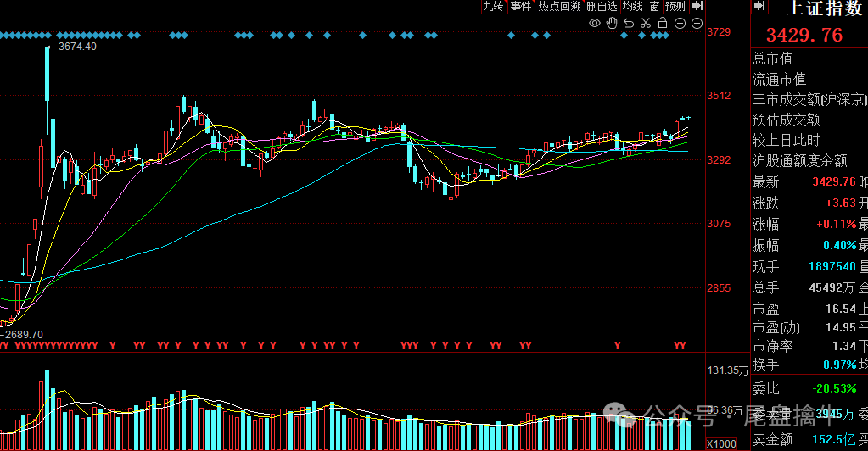Screen dimensions: 868x451
Task: Select the 三市成交额(沪深京) label
Action: (809, 99)
